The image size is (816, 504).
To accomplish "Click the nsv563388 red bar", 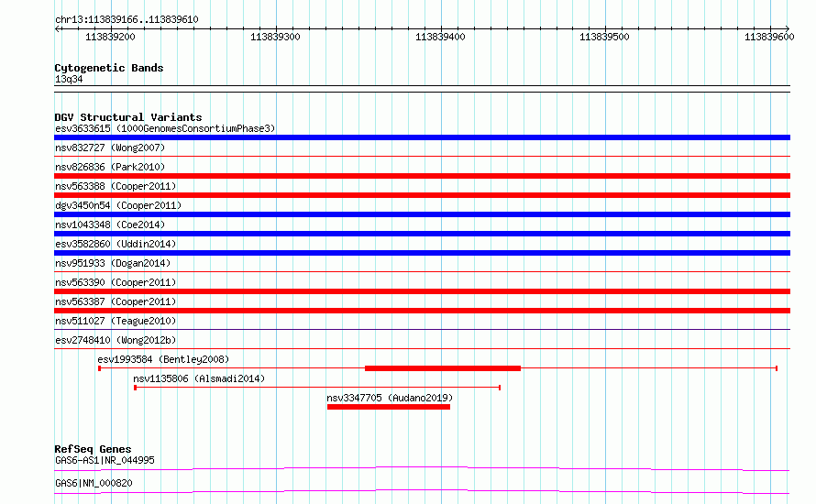I will [422, 195].
